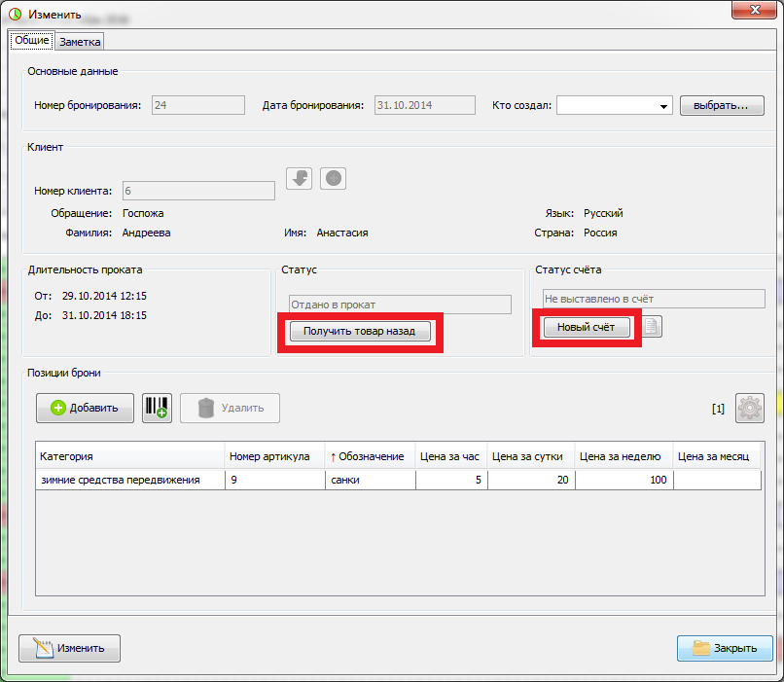
Task: Click the 'Изменить' button at bottom
Action: click(69, 648)
